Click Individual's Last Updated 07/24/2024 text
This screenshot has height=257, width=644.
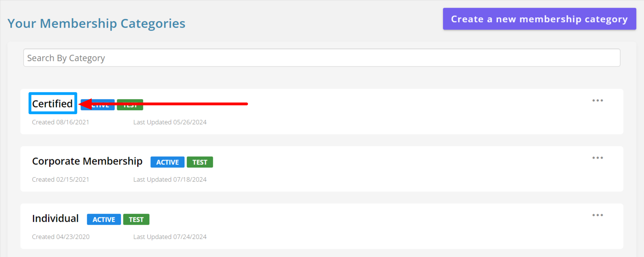point(170,237)
